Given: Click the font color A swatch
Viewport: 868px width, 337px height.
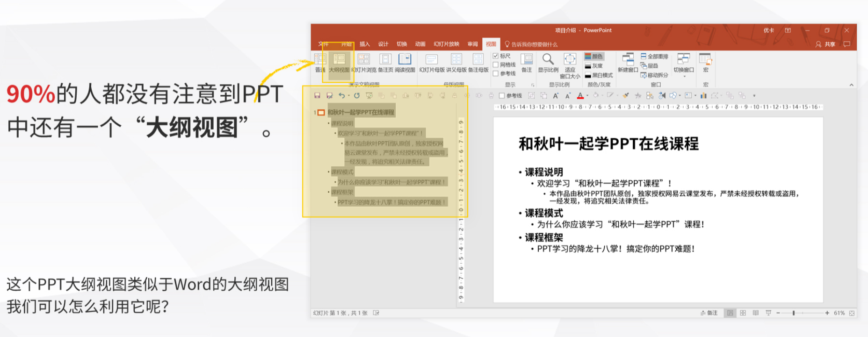Looking at the screenshot, I should pyautogui.click(x=580, y=95).
